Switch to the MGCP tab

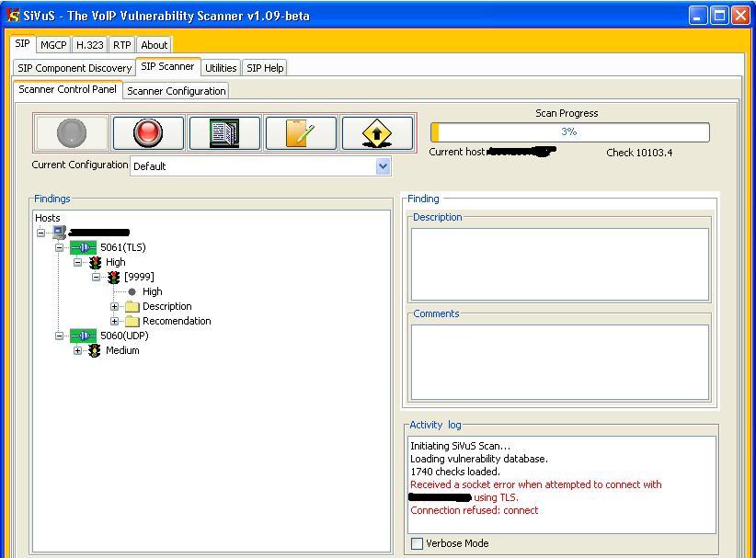click(53, 45)
